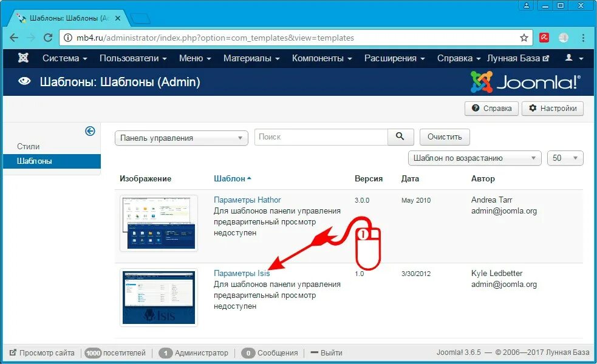This screenshot has width=597, height=364.
Task: Run search using the magnifier icon
Action: [400, 136]
